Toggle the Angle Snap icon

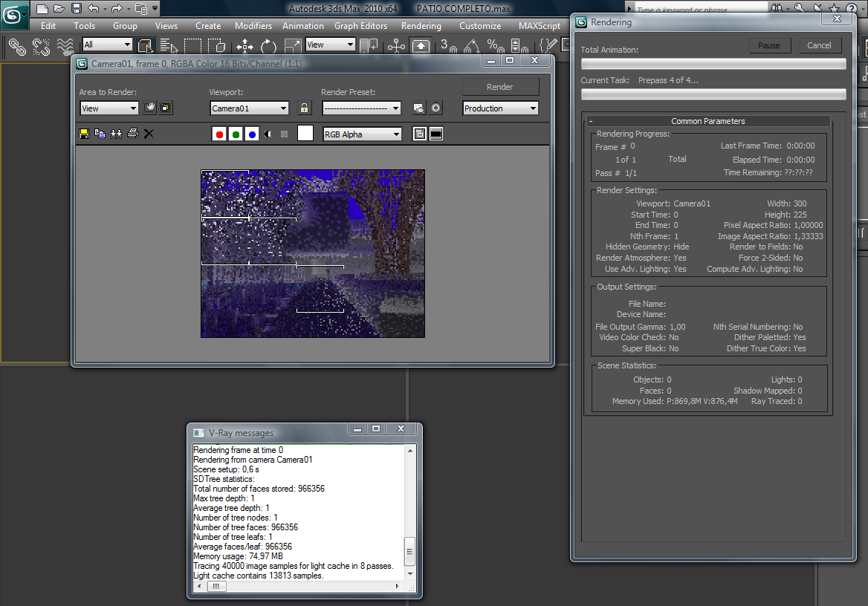(472, 45)
